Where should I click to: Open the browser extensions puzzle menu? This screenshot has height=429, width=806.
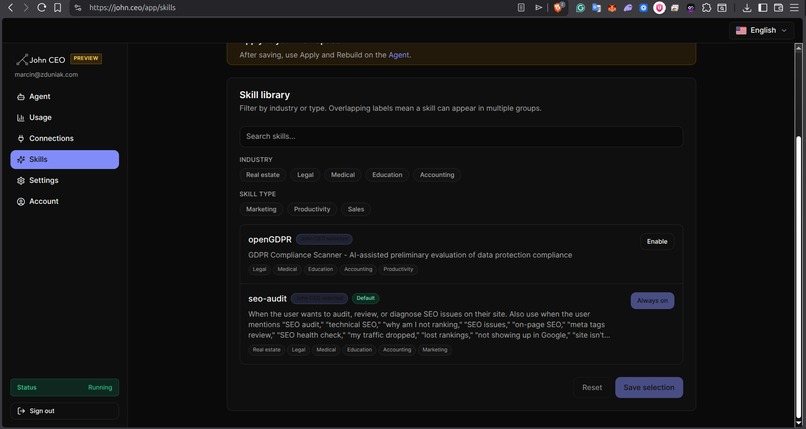point(706,8)
